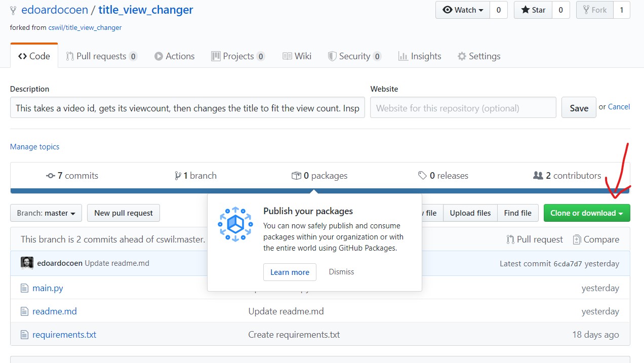Click the file icon beside main.py
This screenshot has width=644, height=363.
coord(24,288)
